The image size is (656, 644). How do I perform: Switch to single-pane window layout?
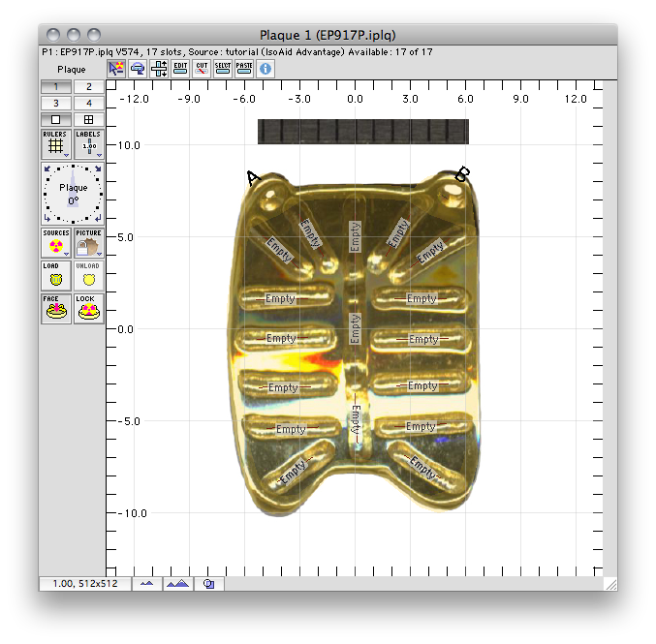pos(56,120)
